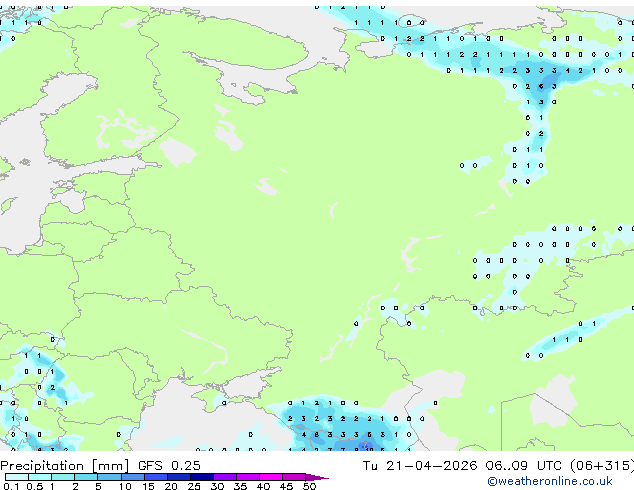Click the '45' legend scale value
The height and width of the screenshot is (490, 634).
286,486
